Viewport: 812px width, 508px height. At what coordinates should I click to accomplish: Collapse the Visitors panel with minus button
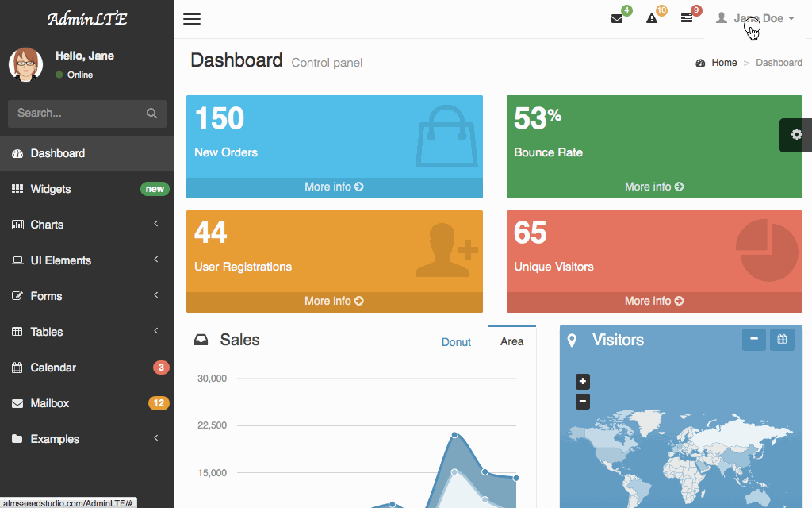[754, 340]
